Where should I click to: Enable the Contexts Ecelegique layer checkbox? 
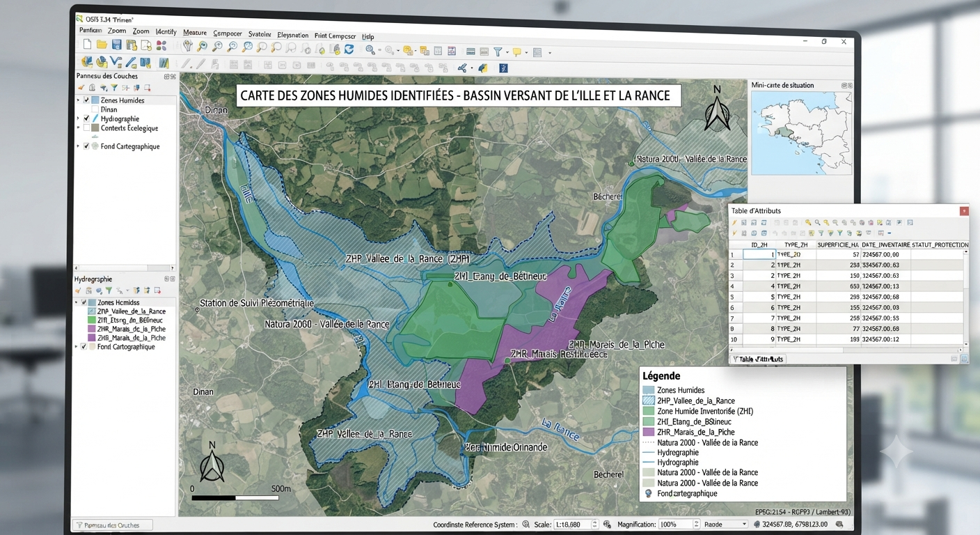(x=86, y=128)
